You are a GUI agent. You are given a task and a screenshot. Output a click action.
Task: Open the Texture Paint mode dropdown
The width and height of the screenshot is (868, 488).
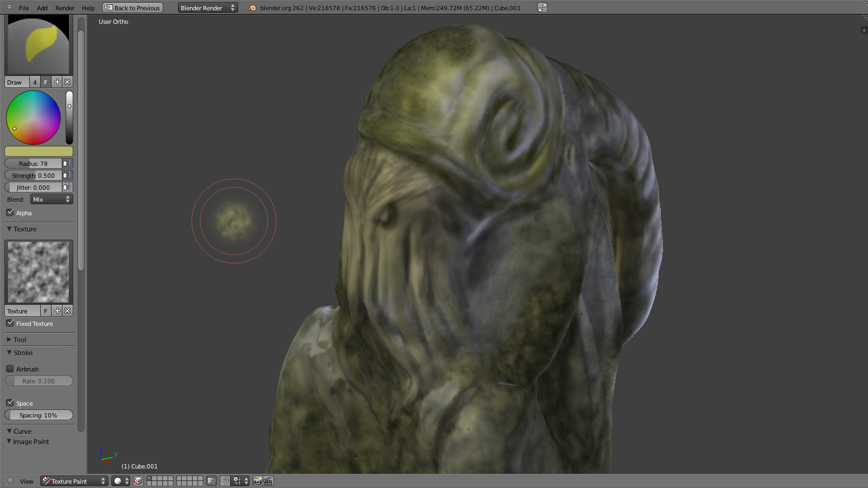74,481
